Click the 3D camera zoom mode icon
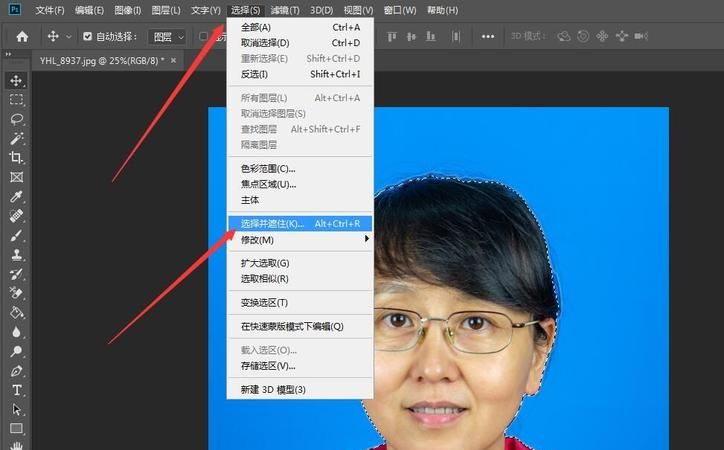724x450 pixels. 641,36
